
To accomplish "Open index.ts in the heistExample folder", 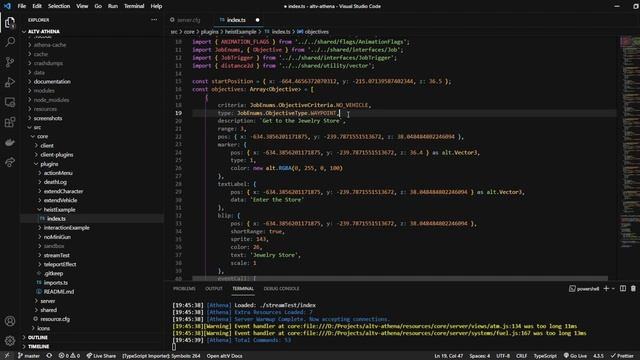I will 56,219.
